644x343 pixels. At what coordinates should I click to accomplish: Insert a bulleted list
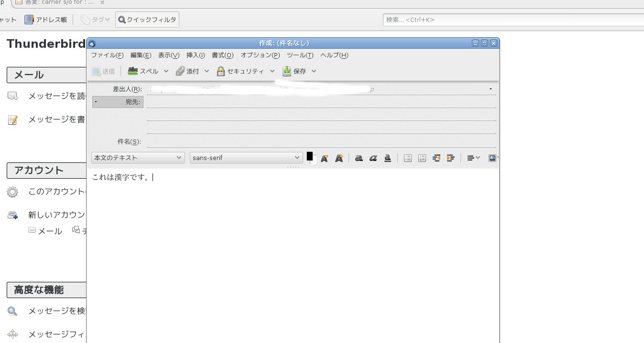click(407, 158)
